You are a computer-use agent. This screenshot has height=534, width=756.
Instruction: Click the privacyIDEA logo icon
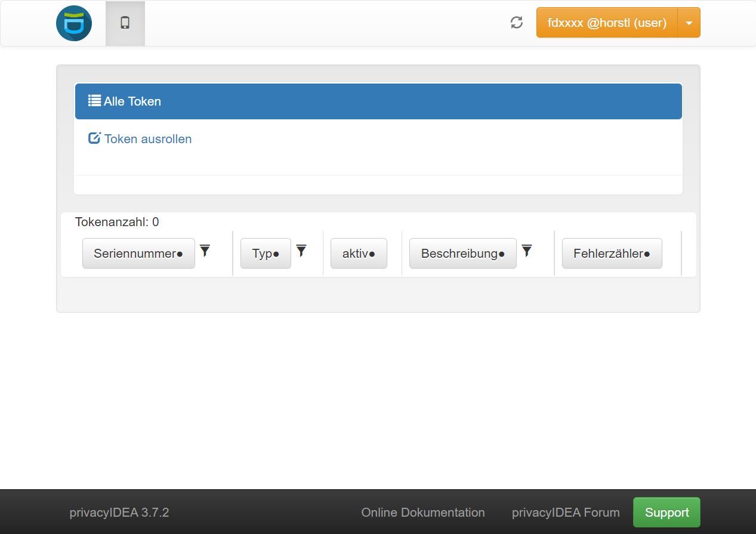point(74,23)
